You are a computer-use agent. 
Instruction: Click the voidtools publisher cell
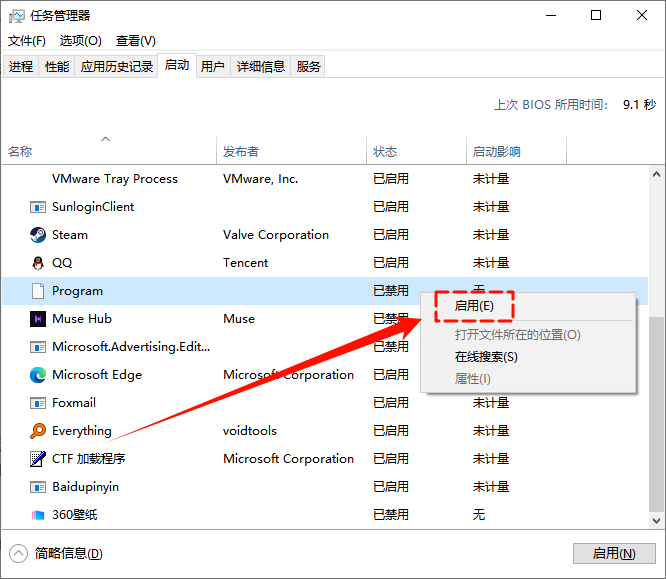click(250, 431)
